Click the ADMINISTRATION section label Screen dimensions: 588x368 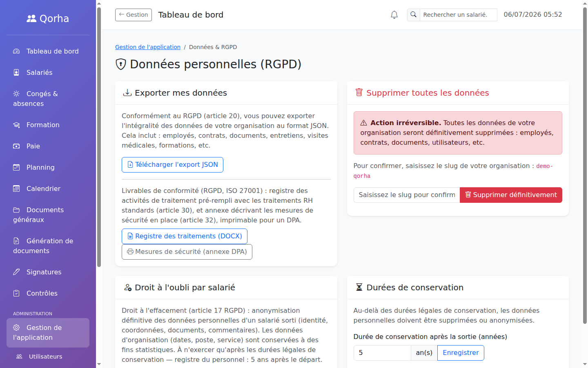tap(33, 314)
